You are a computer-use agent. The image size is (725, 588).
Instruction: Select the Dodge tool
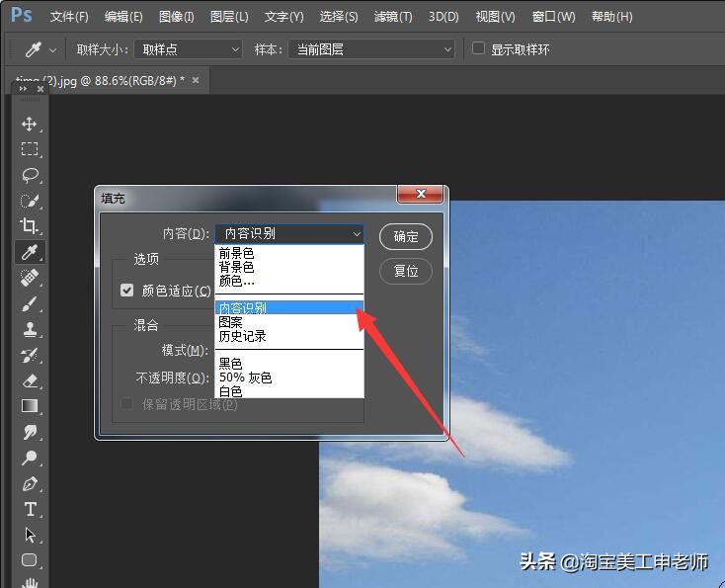pyautogui.click(x=30, y=458)
